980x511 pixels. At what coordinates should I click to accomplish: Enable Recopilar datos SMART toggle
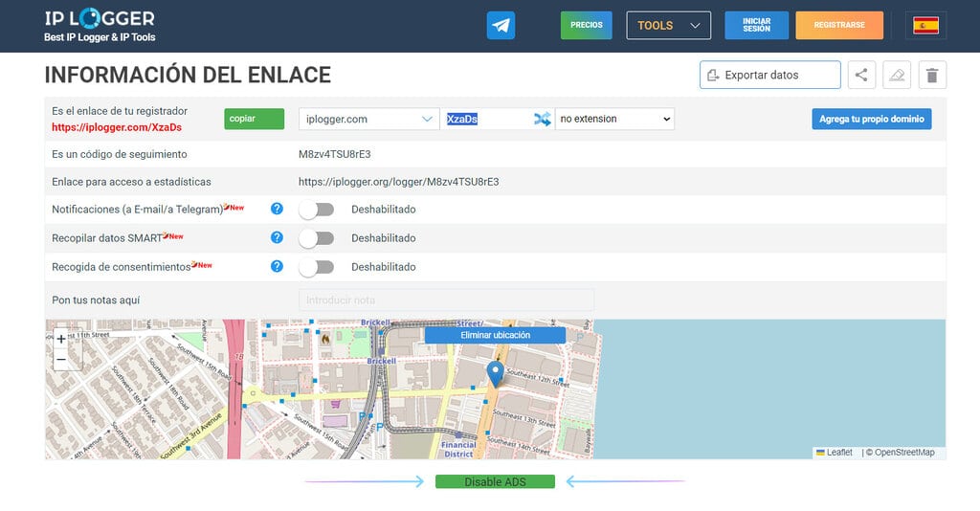(x=316, y=238)
